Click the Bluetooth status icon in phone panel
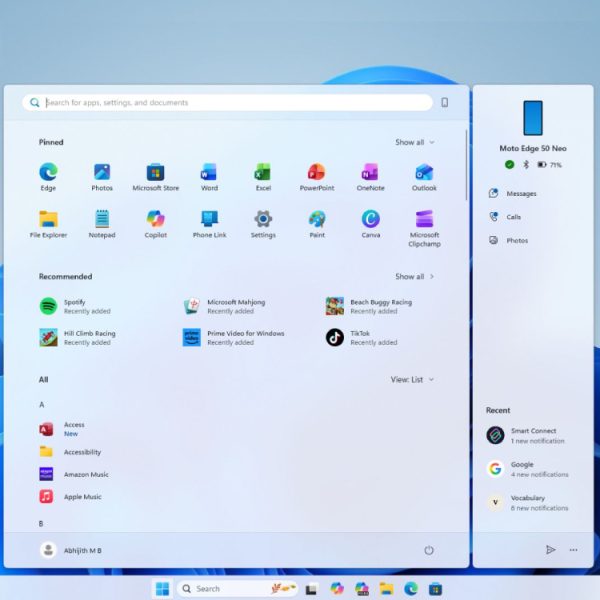600x600 pixels. coord(526,165)
